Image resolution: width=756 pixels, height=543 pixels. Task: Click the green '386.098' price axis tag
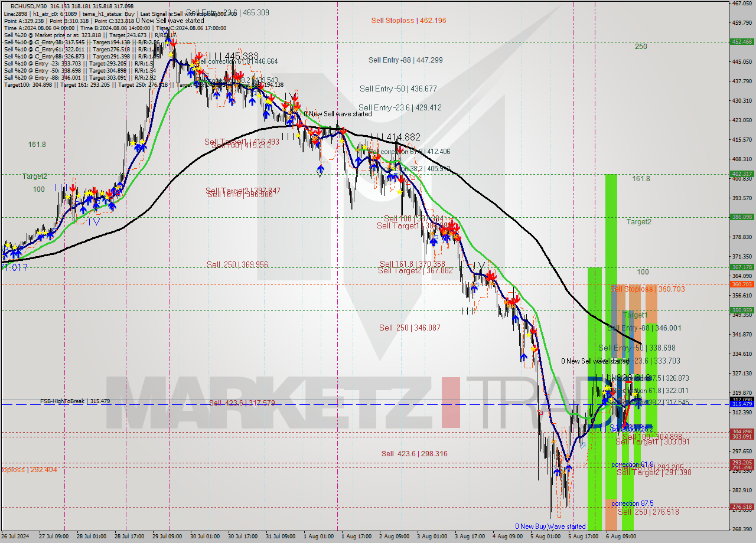(742, 217)
